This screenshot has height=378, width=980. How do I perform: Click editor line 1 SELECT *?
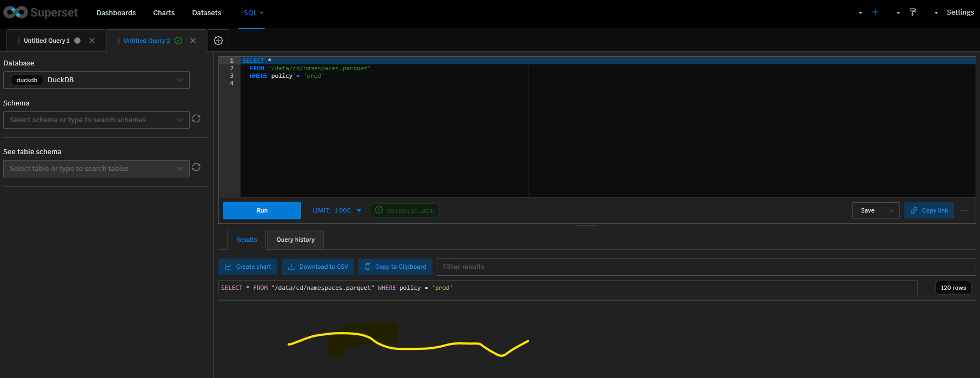click(x=257, y=61)
